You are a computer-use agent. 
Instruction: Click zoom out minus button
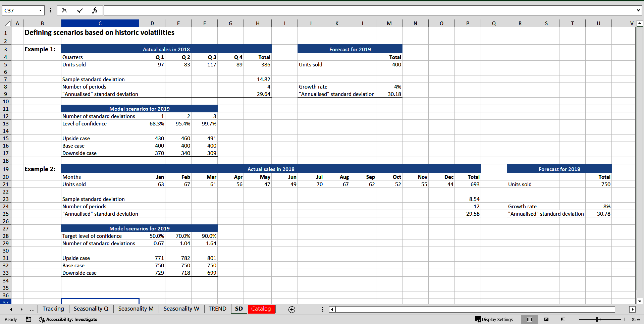(x=576, y=319)
